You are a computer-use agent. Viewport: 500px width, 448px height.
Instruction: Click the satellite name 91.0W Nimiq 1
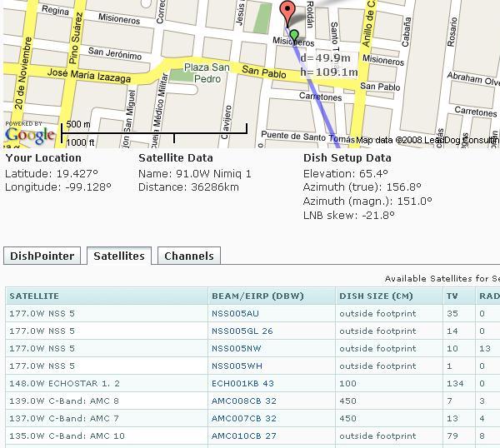coord(195,174)
